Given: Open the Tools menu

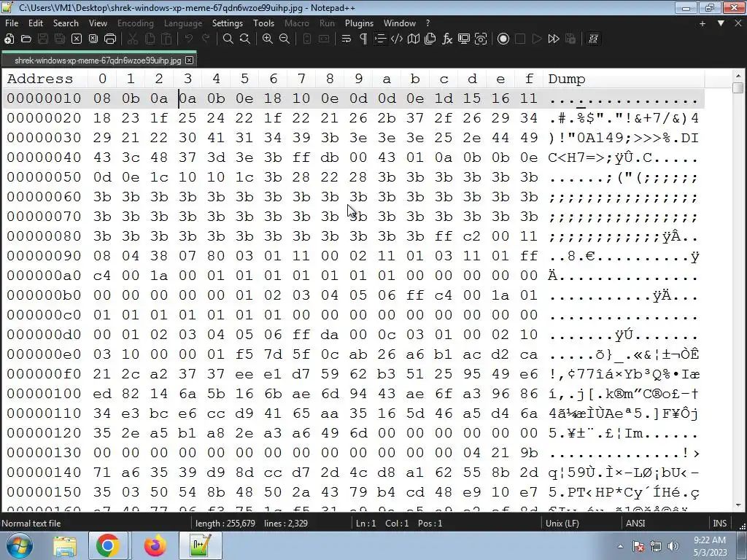Looking at the screenshot, I should coord(263,23).
